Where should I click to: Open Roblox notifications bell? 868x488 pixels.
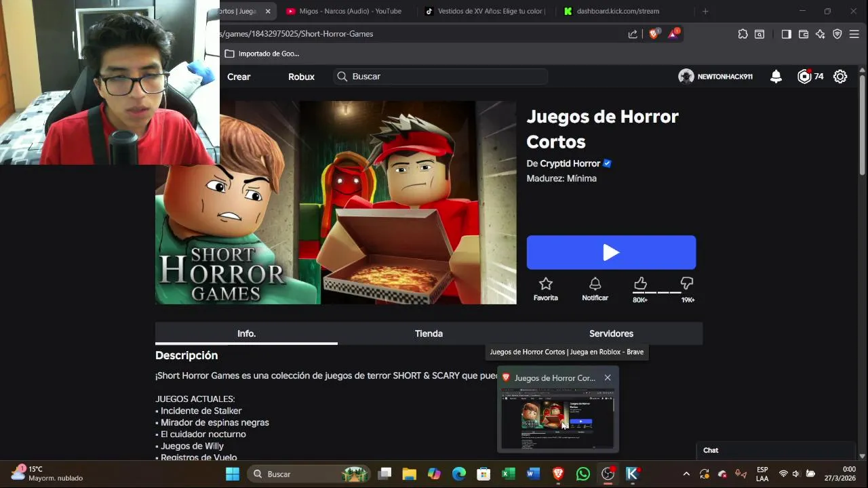(776, 77)
